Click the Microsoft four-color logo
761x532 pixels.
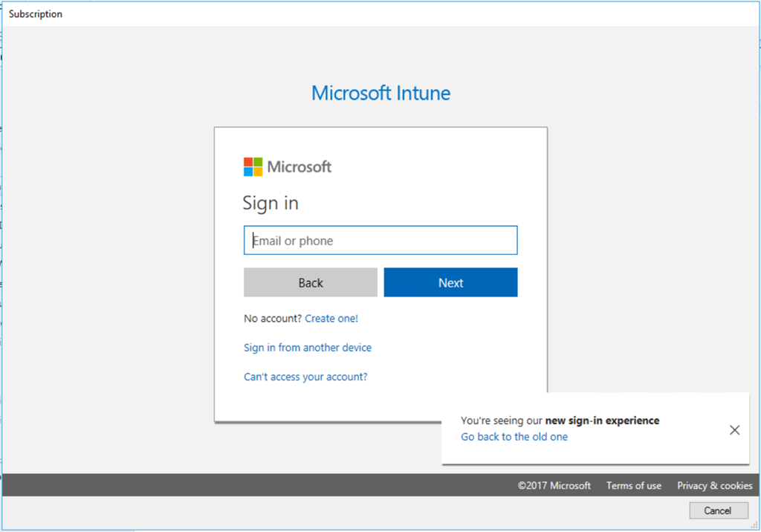click(x=253, y=167)
